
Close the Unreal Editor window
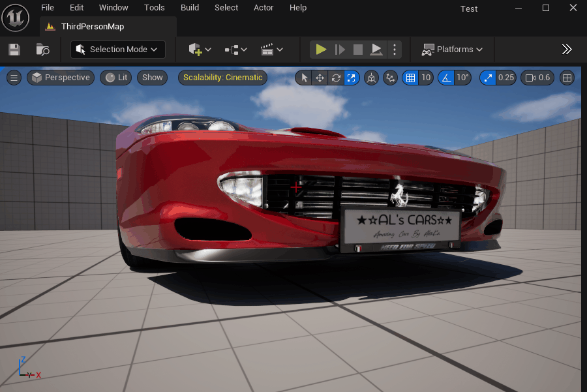coord(573,8)
